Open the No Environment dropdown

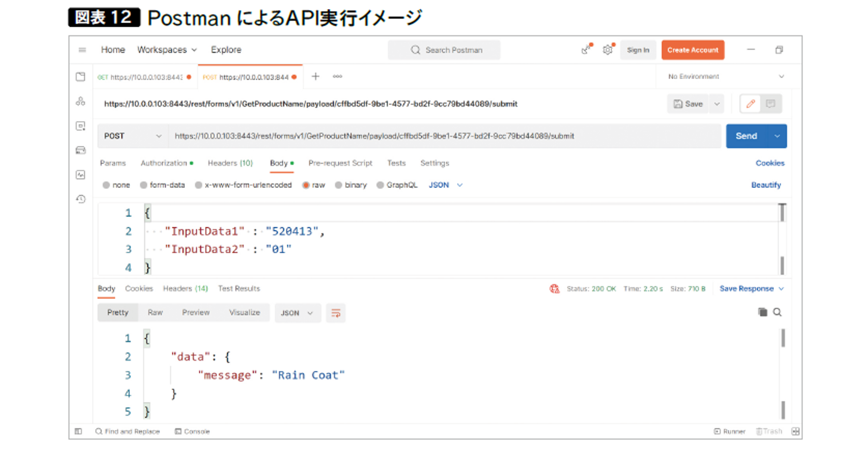pos(726,76)
